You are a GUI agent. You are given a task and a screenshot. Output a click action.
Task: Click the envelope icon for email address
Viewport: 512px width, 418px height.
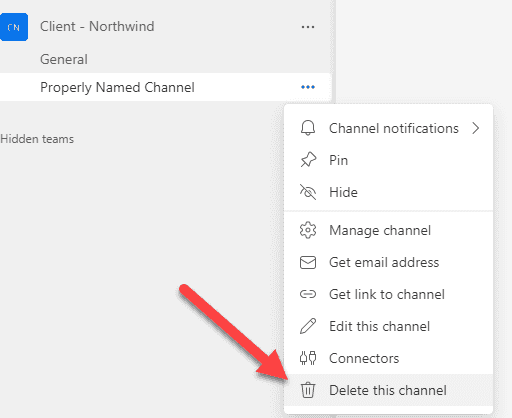click(308, 262)
